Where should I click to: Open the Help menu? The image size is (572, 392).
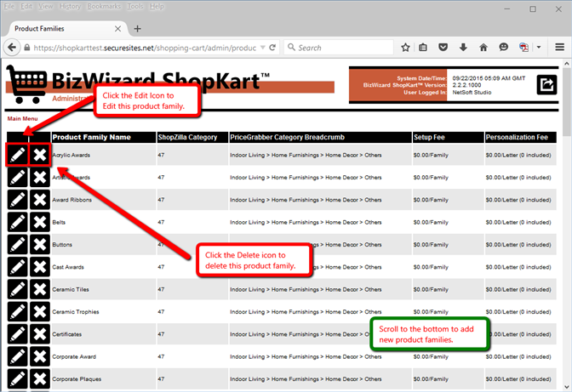click(x=157, y=7)
